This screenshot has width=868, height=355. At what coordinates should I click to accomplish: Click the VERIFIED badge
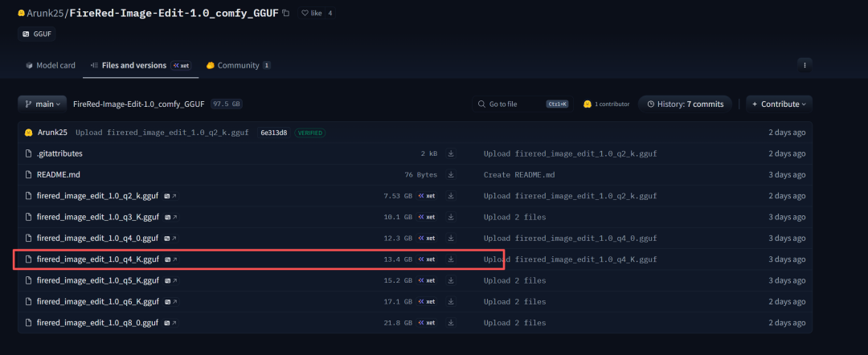[310, 133]
